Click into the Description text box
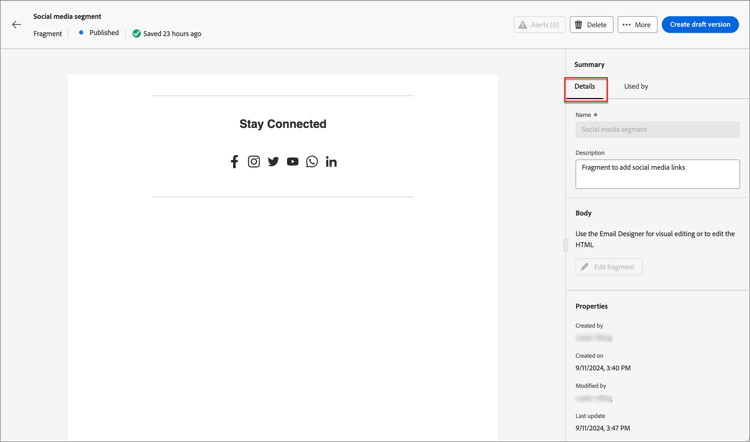750x442 pixels. click(657, 174)
